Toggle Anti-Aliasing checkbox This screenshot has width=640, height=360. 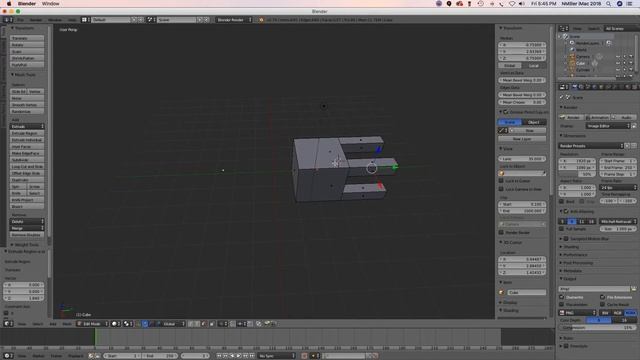(x=566, y=211)
